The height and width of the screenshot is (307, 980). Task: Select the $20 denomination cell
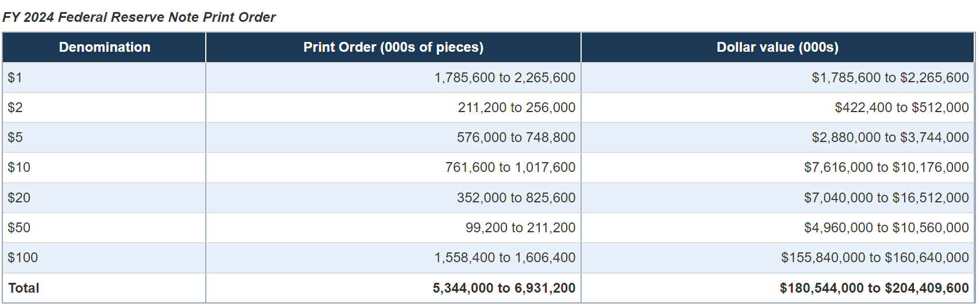point(19,198)
